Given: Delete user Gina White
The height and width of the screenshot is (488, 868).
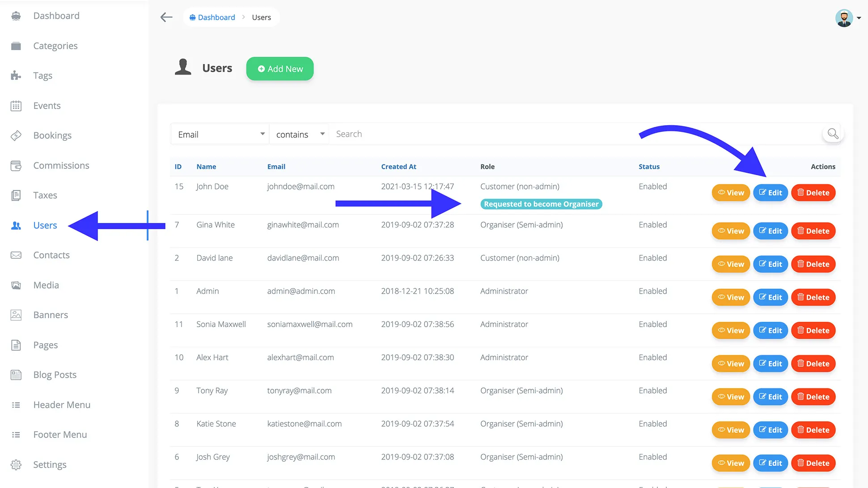Looking at the screenshot, I should pyautogui.click(x=813, y=231).
